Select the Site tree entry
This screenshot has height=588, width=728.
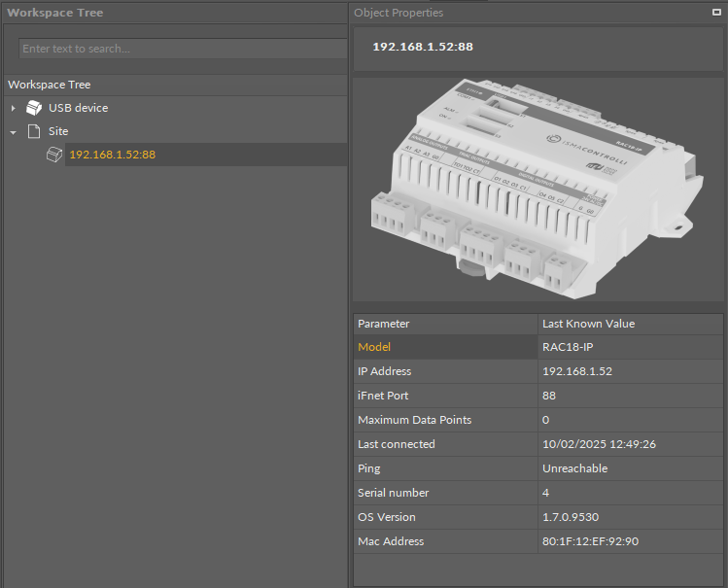point(58,131)
